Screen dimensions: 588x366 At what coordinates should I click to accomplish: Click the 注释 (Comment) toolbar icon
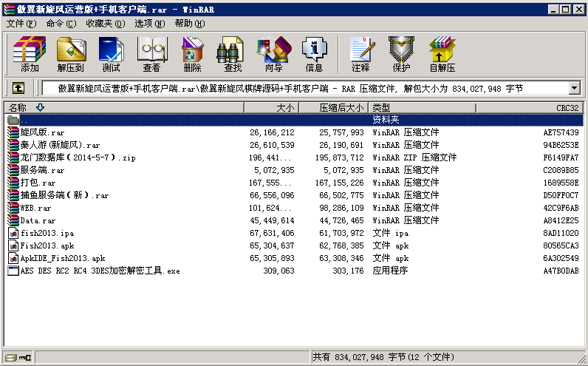pyautogui.click(x=360, y=55)
